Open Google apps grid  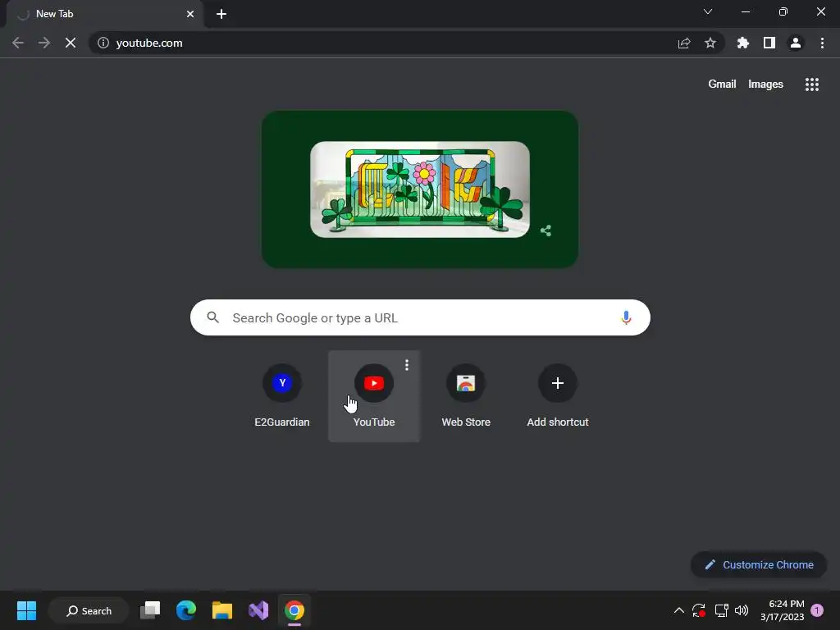point(811,84)
